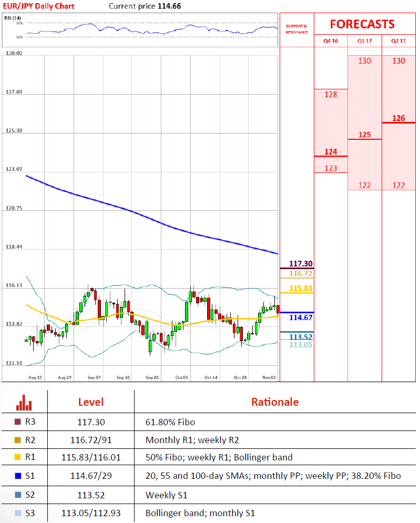Click the Current price 114.66 text
Image resolution: width=420 pixels, height=523 pixels.
tap(145, 6)
